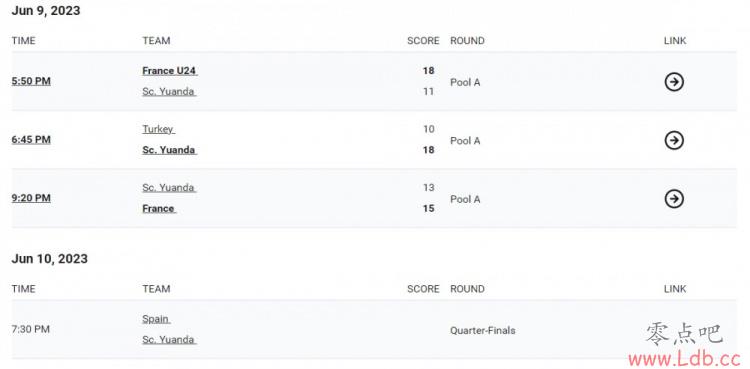The image size is (750, 369).
Task: Open the France U24 vs Sc. Yuanda link arrow
Action: (674, 82)
